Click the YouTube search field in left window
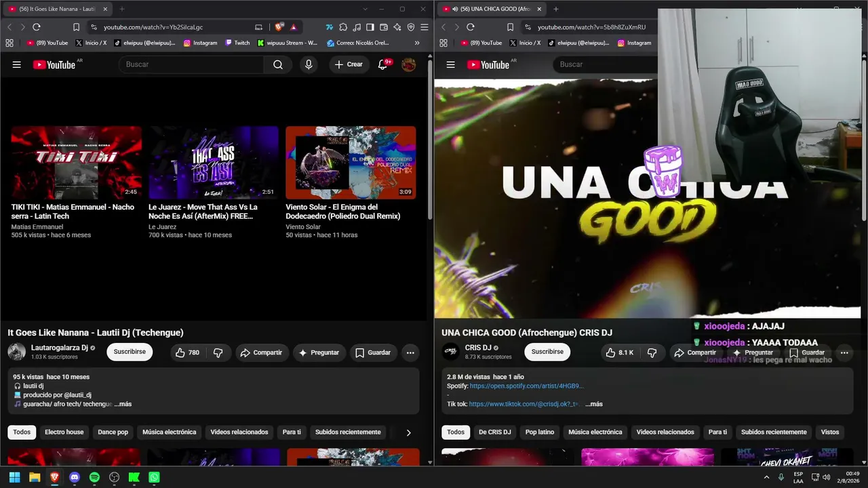Viewport: 868px width, 488px height. pyautogui.click(x=191, y=64)
